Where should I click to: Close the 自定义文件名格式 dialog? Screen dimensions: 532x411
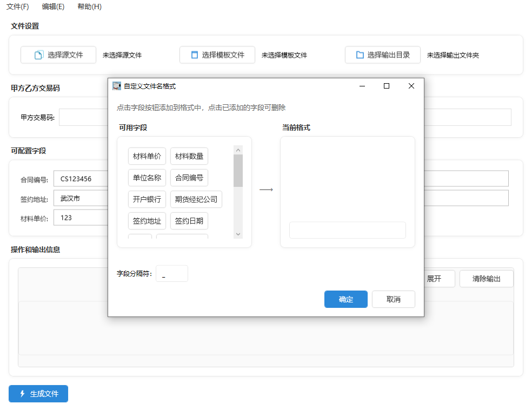click(411, 86)
